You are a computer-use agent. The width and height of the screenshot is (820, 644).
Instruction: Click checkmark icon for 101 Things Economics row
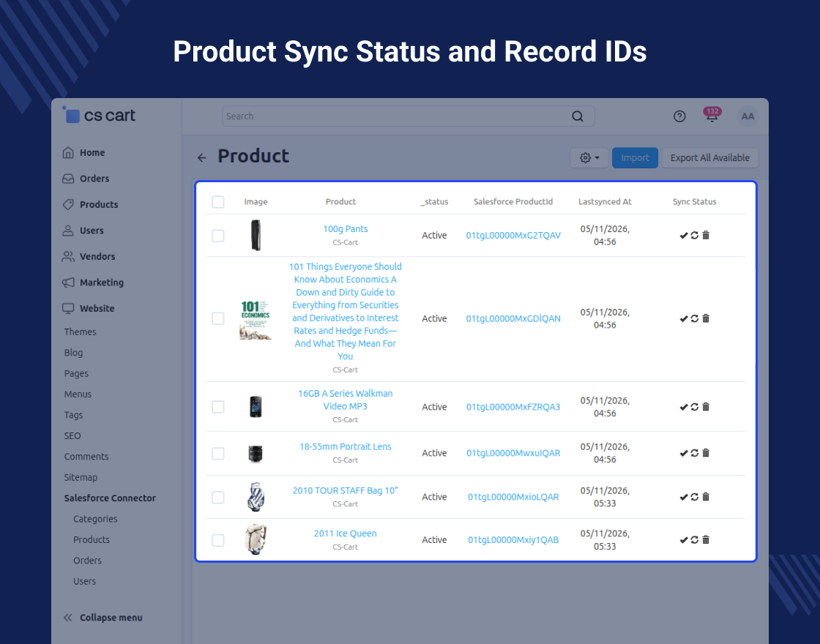684,318
